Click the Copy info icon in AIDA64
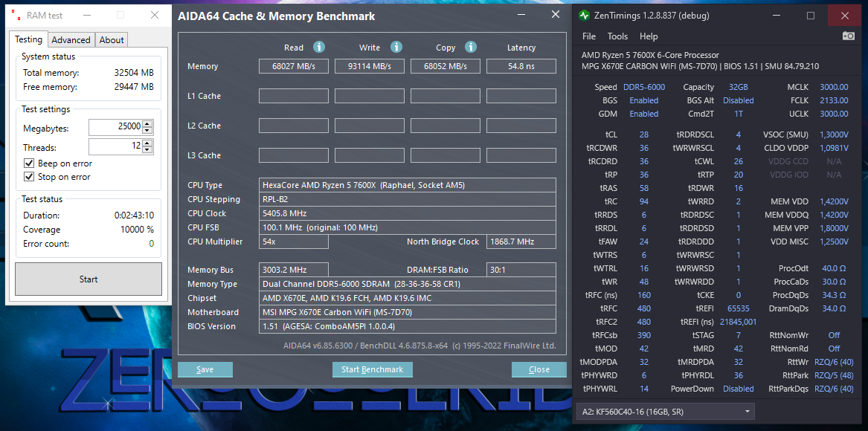The height and width of the screenshot is (431, 868). [471, 47]
